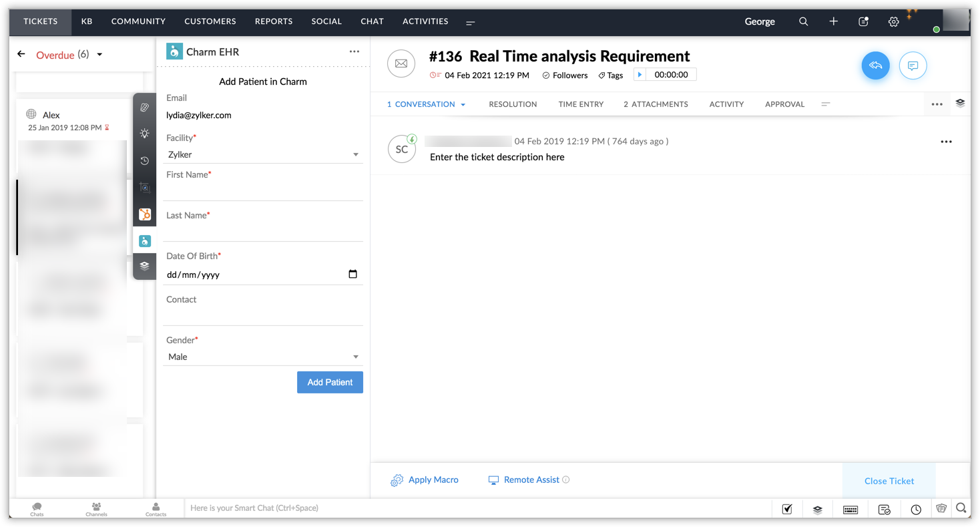Open the Facility dropdown showing Zylker

point(263,154)
